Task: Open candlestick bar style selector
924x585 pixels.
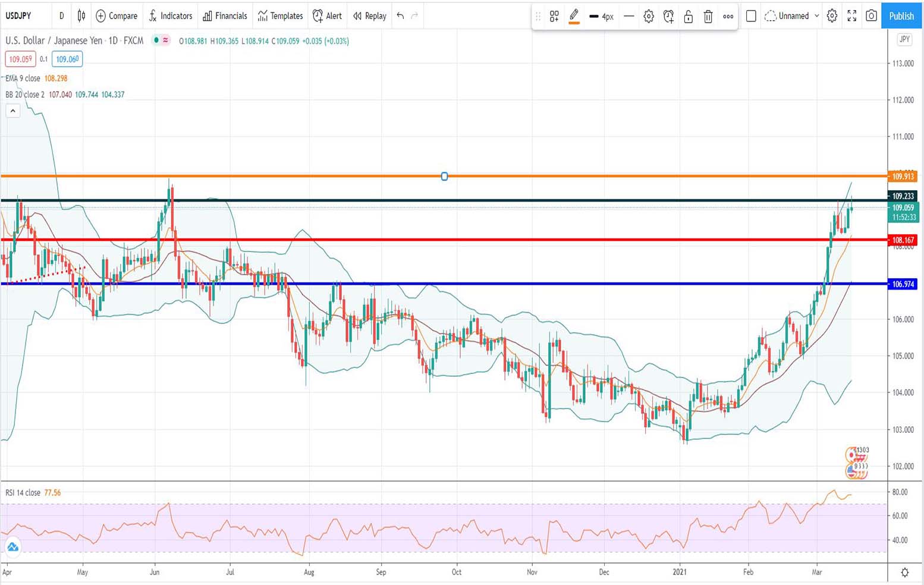Action: 81,16
